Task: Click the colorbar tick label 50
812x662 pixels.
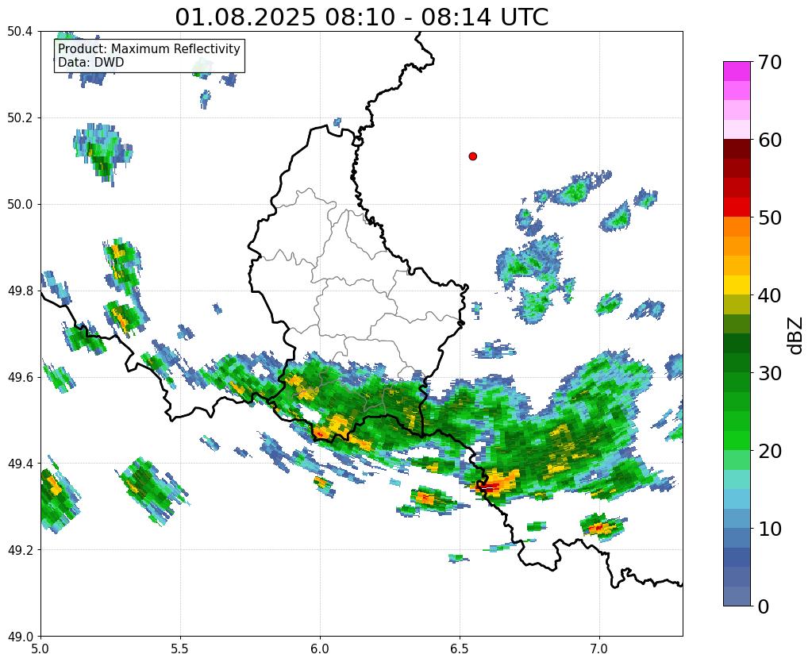Action: pyautogui.click(x=770, y=217)
